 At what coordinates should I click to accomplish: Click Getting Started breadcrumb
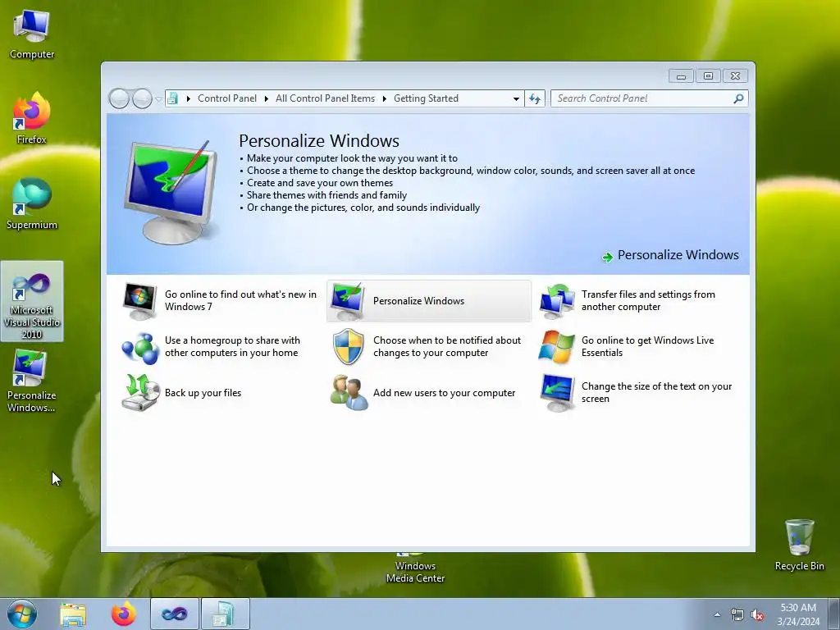pyautogui.click(x=426, y=98)
